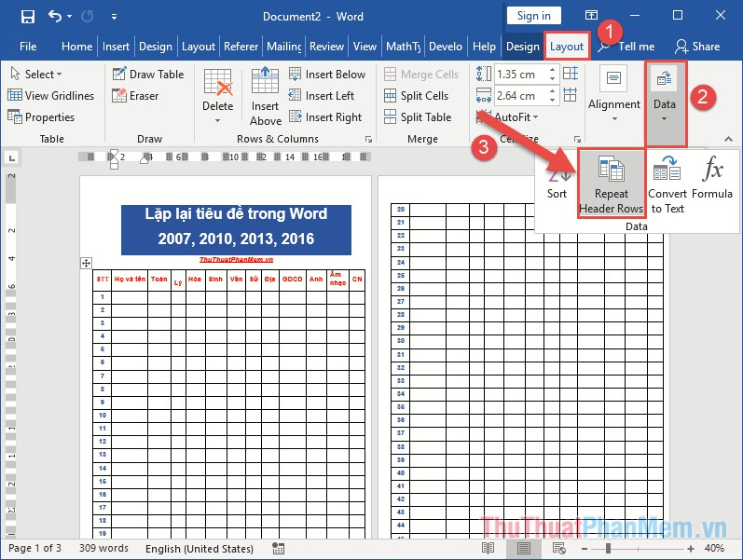Open the Mailings tab

pyautogui.click(x=283, y=47)
